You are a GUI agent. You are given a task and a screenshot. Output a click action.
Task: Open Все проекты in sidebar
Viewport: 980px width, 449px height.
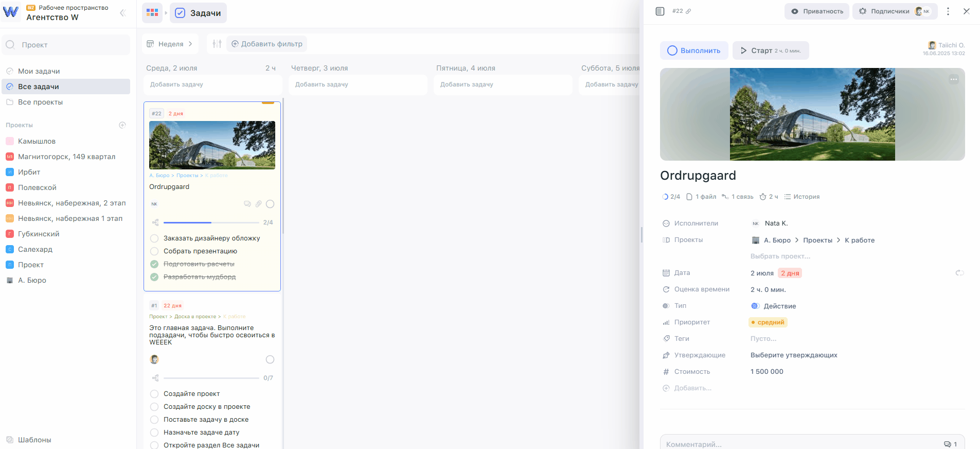click(x=66, y=102)
